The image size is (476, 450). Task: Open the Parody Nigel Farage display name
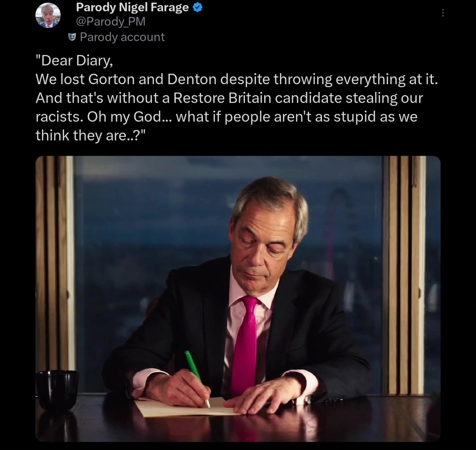click(132, 7)
